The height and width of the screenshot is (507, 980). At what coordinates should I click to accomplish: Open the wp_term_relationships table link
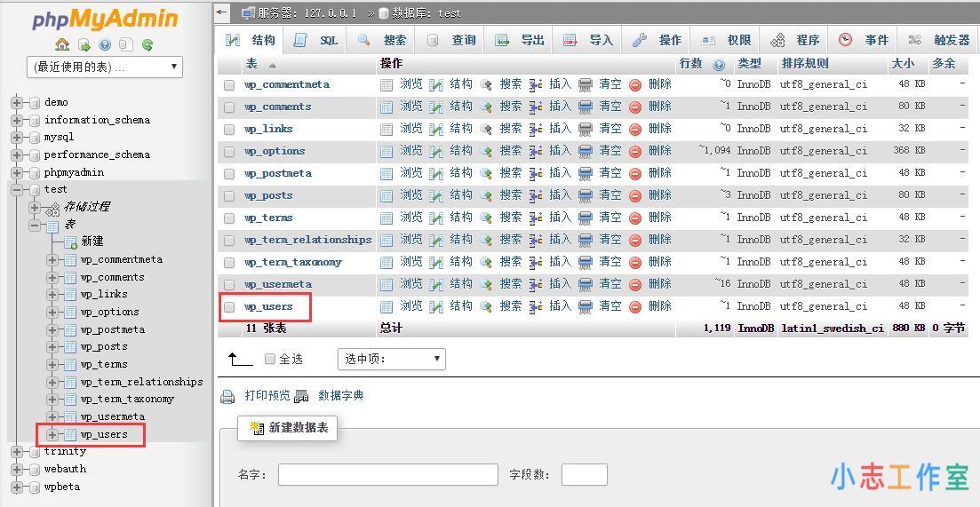click(x=308, y=240)
